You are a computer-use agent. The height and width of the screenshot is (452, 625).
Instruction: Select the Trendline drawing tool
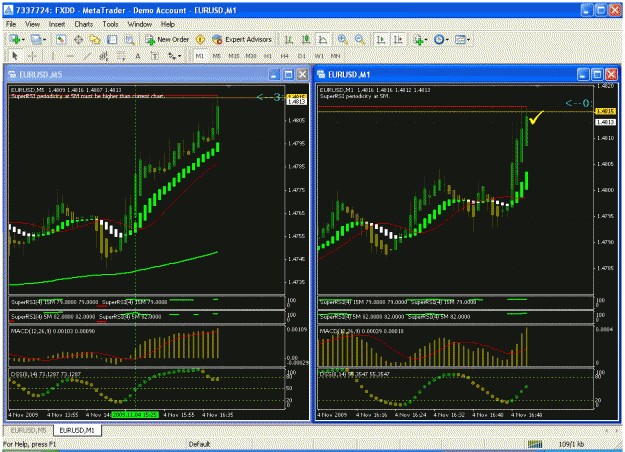[x=87, y=56]
